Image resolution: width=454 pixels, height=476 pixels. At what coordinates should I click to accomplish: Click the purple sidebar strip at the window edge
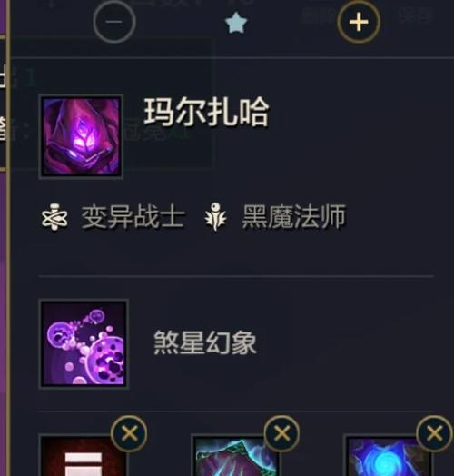coord(3,238)
